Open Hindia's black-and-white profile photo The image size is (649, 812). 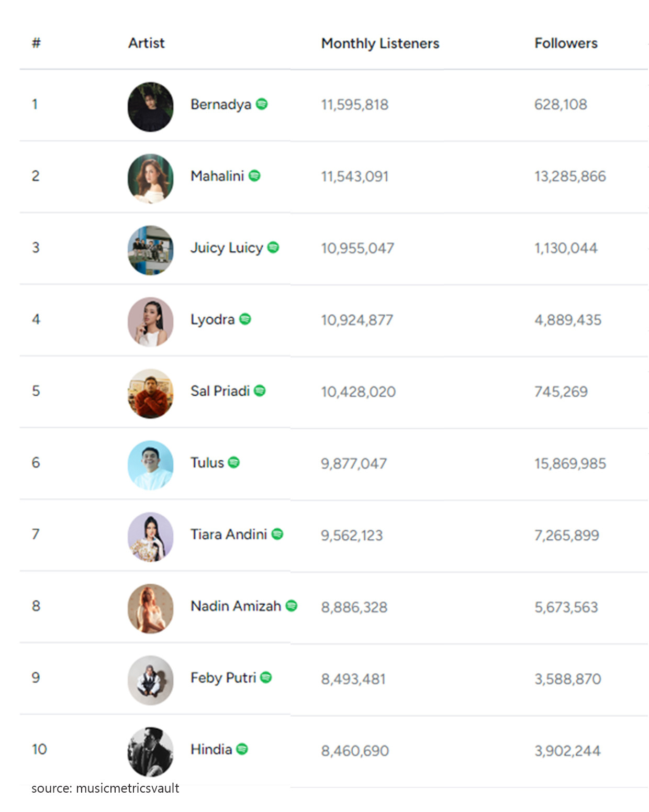tap(151, 751)
